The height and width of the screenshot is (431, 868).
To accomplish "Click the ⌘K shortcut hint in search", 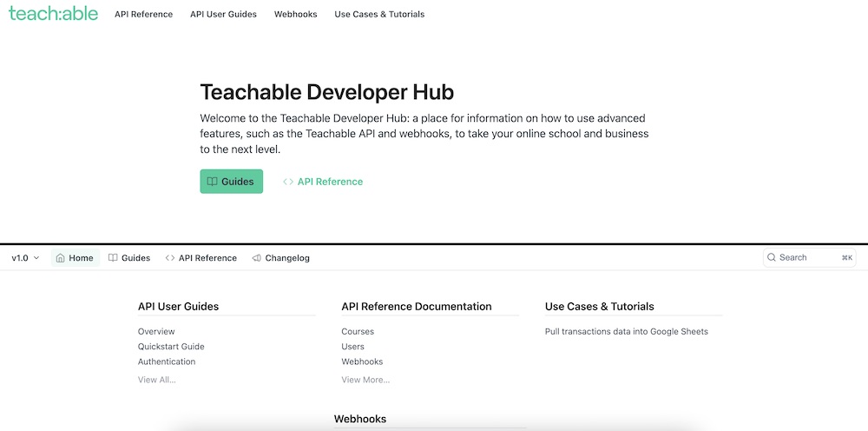I will [847, 257].
